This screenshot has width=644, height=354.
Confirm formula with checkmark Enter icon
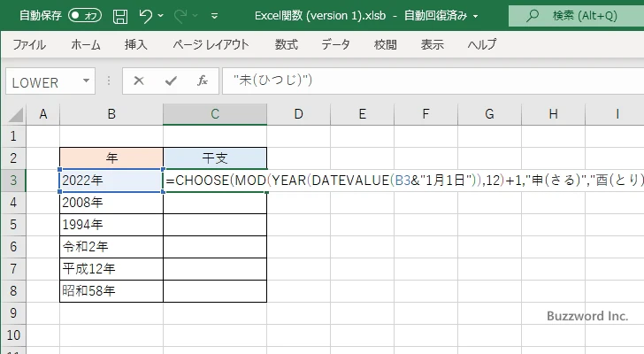170,81
